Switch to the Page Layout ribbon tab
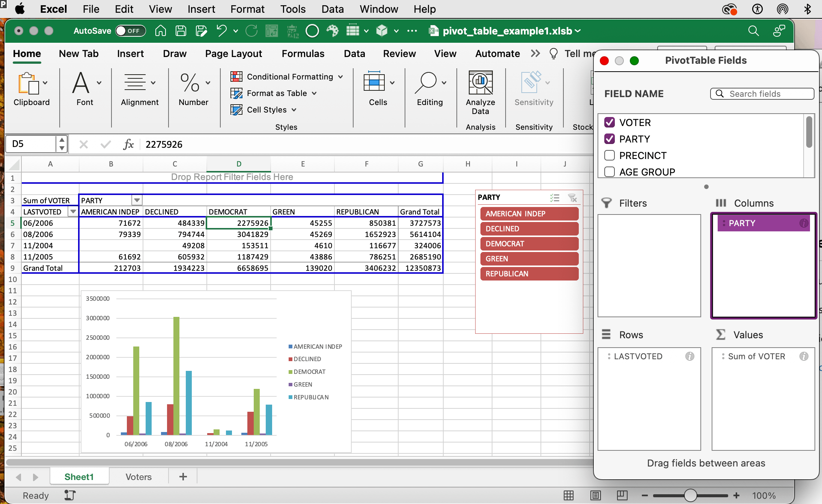 (233, 54)
